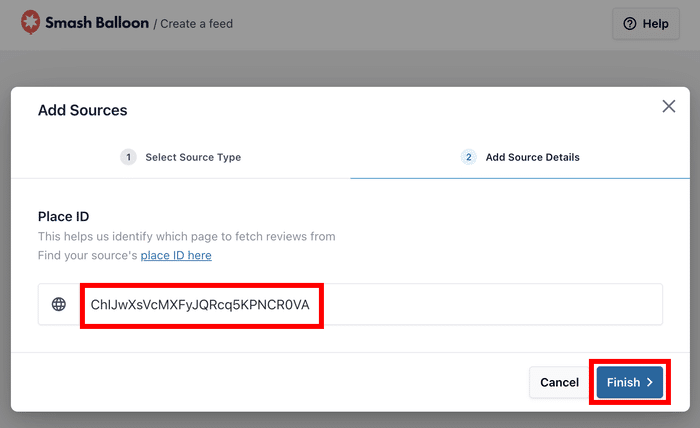Viewport: 700px width, 428px height.
Task: Click the Add Sources dialog heading
Action: tap(82, 110)
